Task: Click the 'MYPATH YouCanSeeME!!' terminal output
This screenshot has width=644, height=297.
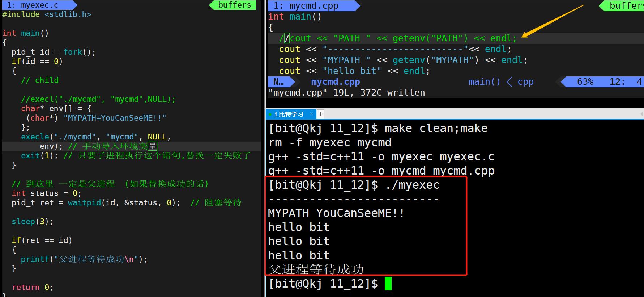Action: pos(336,213)
